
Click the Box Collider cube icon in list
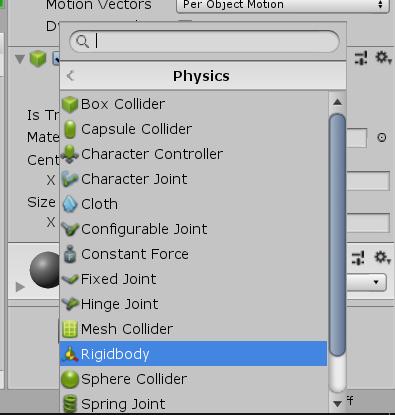click(x=70, y=104)
